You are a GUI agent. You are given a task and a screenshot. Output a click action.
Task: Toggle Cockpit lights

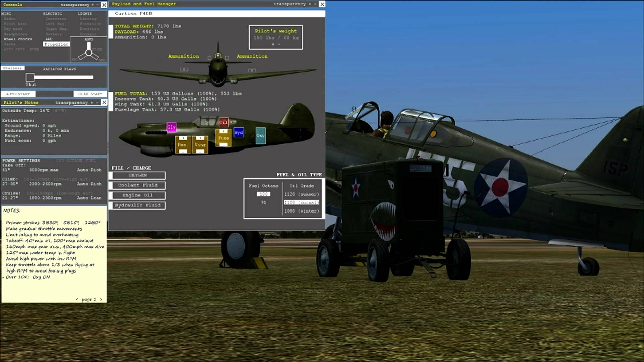point(88,34)
